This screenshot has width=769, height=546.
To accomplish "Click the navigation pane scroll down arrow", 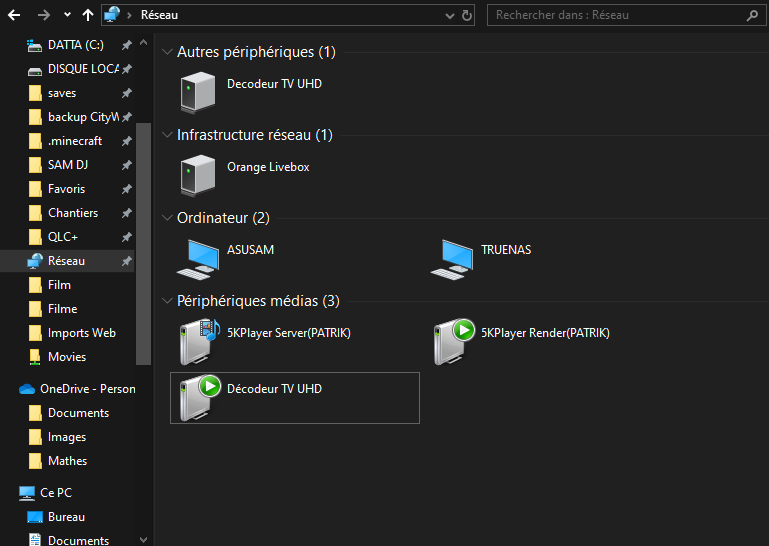I will pyautogui.click(x=143, y=539).
